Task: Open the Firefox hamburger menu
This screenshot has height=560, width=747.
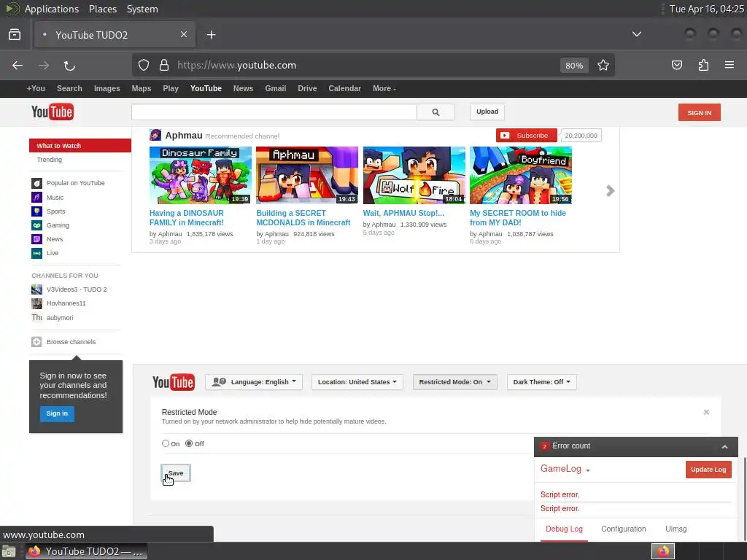Action: point(729,65)
